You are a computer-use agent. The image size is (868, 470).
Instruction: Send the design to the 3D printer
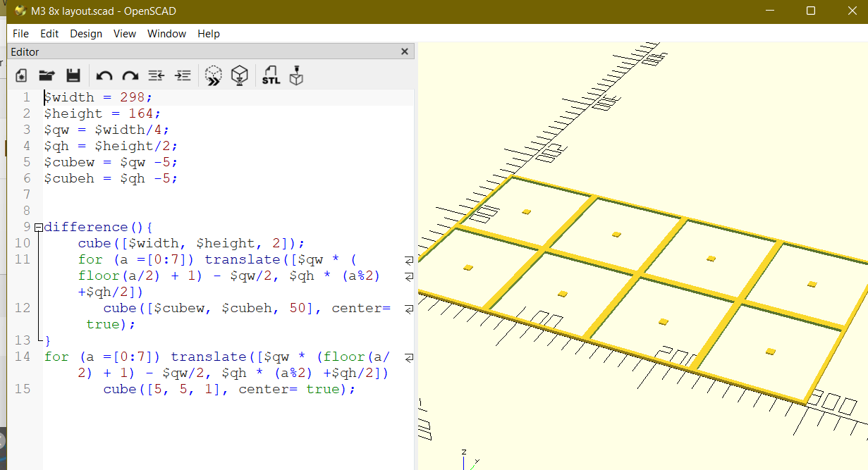coord(296,75)
